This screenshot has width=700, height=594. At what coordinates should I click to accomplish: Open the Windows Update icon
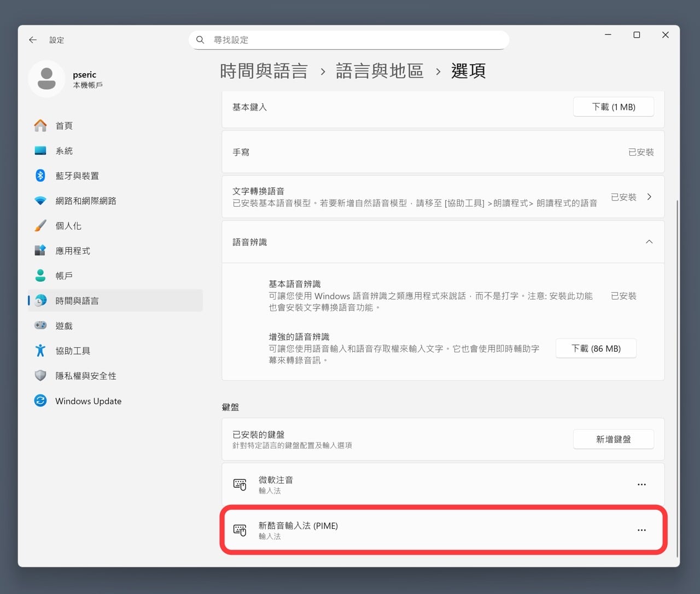(x=40, y=401)
